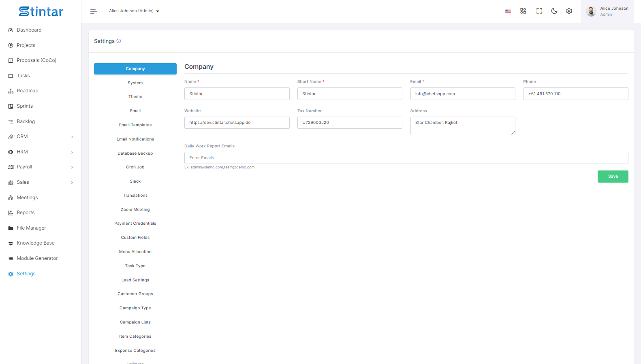The image size is (641, 364).
Task: Open the language flag selector
Action: click(x=508, y=11)
